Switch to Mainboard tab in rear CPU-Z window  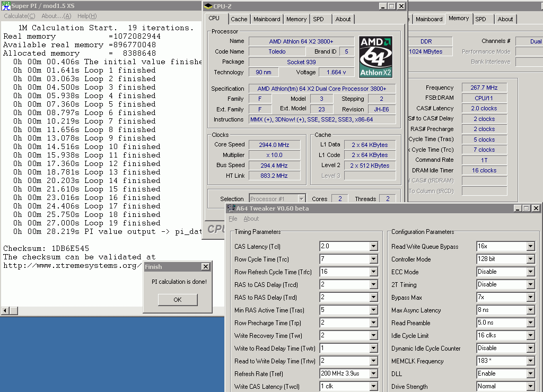pos(429,19)
